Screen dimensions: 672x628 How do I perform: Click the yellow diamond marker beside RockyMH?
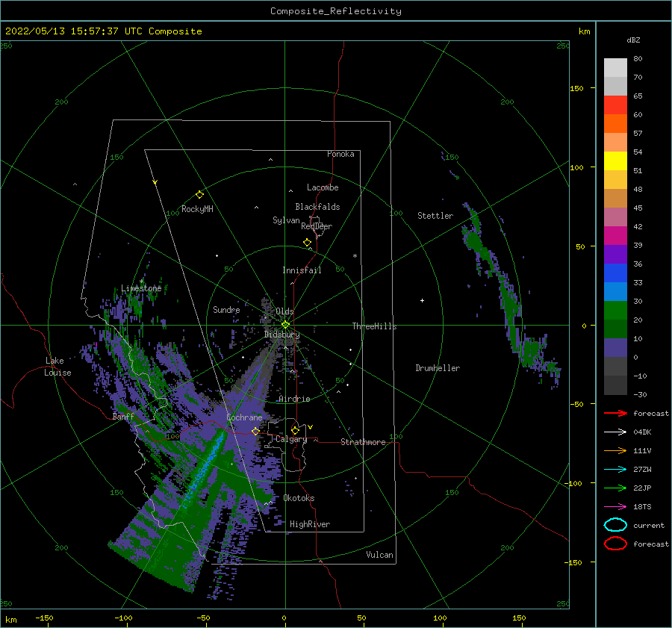coord(199,195)
